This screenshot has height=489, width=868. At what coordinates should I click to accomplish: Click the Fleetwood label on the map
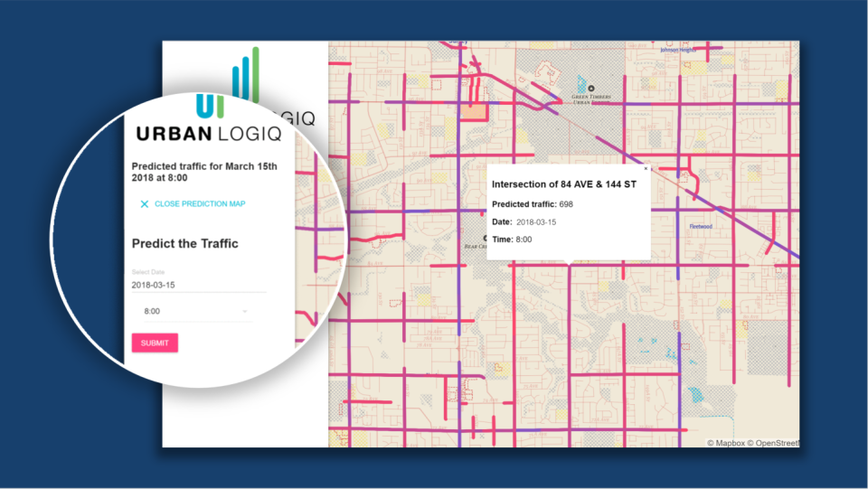click(x=701, y=226)
